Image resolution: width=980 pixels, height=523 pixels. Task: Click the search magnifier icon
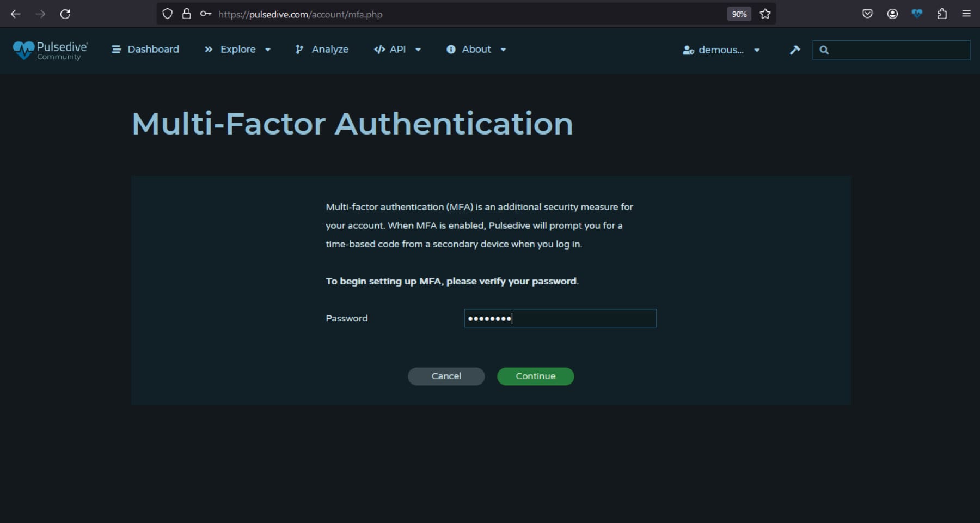point(824,50)
